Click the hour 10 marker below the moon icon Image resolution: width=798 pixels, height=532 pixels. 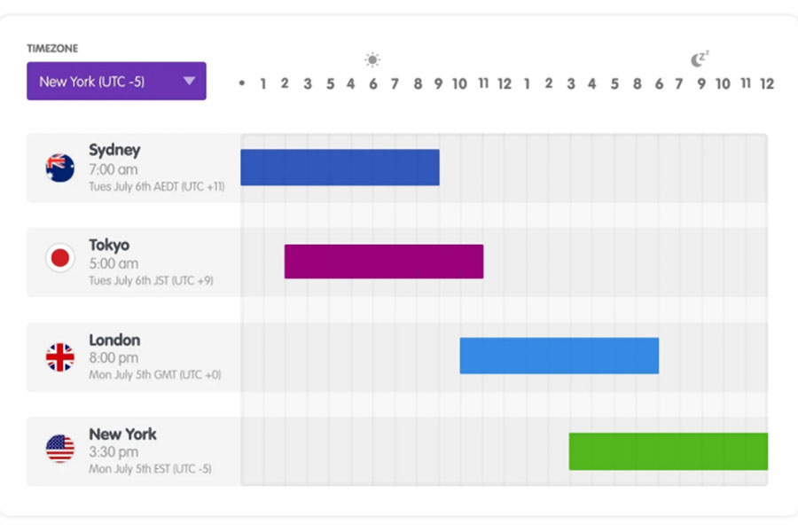pyautogui.click(x=723, y=83)
